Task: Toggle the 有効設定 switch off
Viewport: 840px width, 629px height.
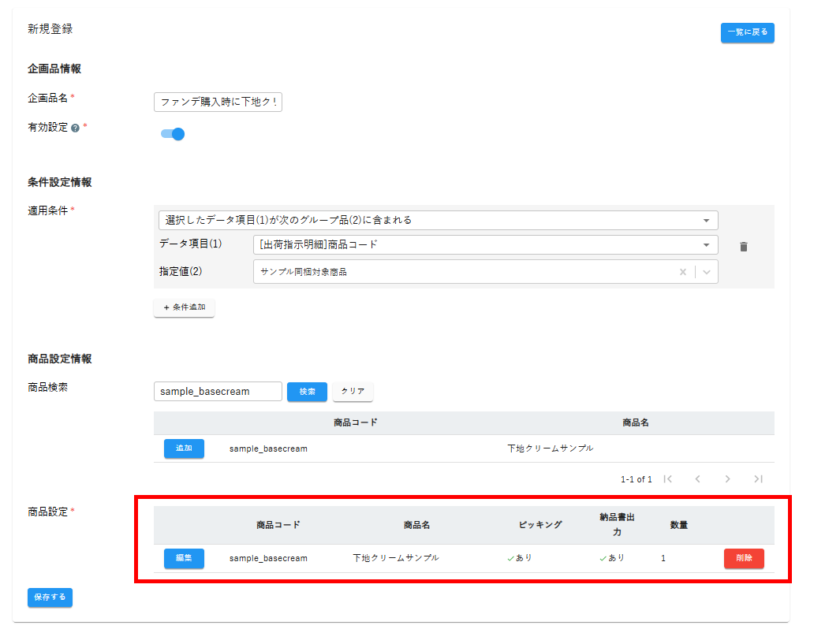Action: (173, 134)
